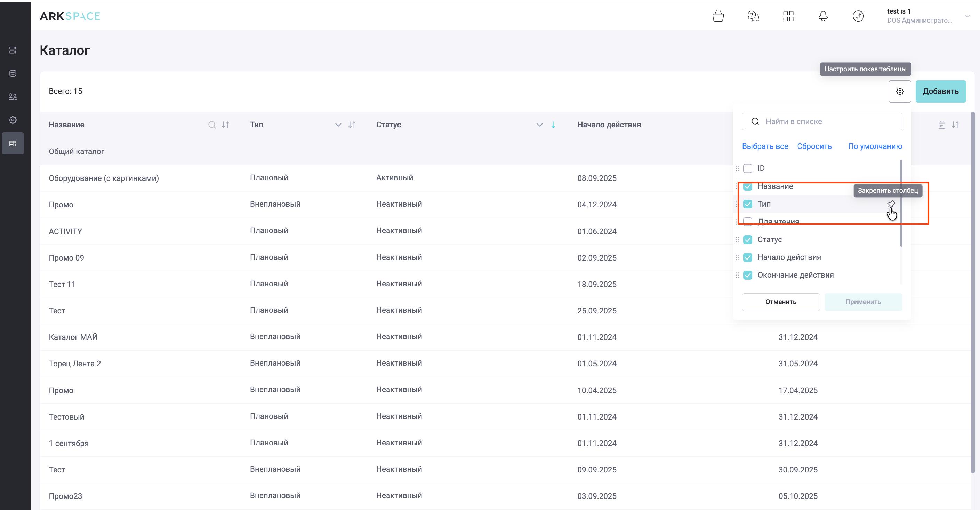This screenshot has width=980, height=510.
Task: Expand the Статус column filter dropdown
Action: point(539,125)
